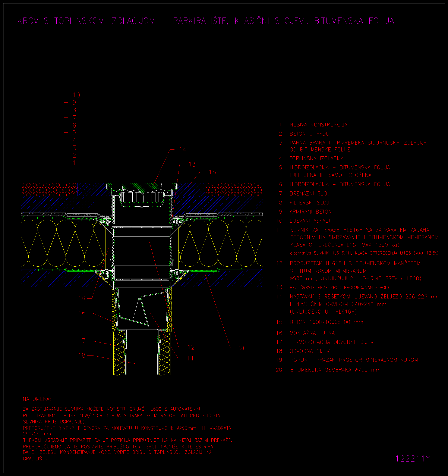Click layer marker 1 on vertical scale

click(x=75, y=163)
